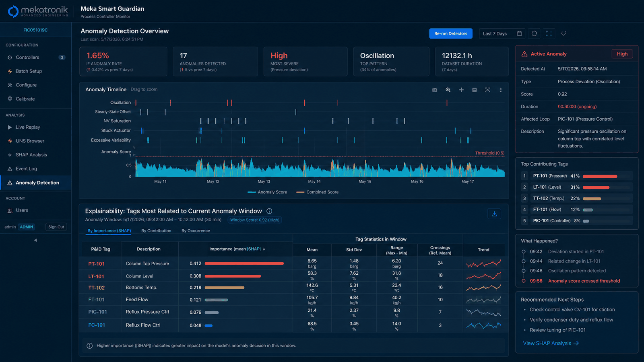This screenshot has width=644, height=362.
Task: Click the 1.65% IF Anomaly Rate card
Action: [123, 62]
